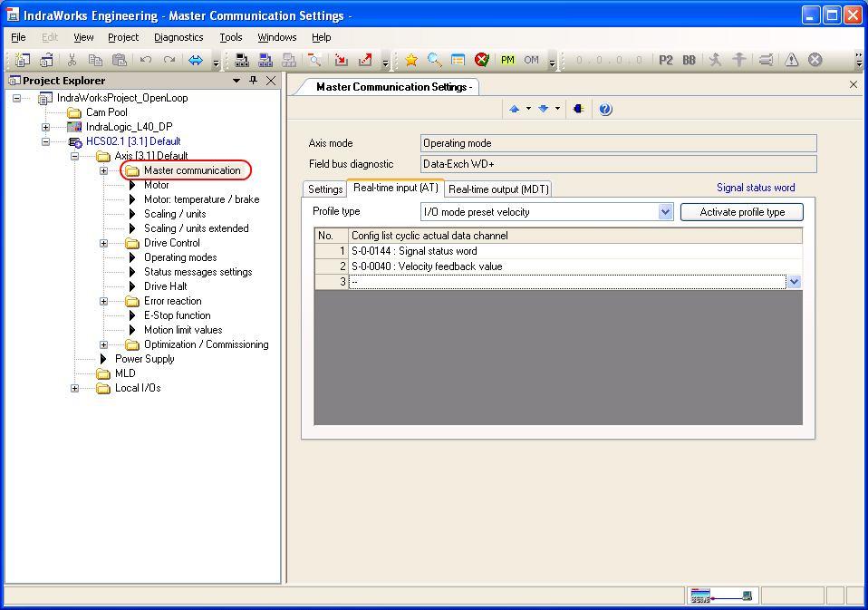Switch drive to OM operating mode
This screenshot has height=610, width=868.
[x=532, y=60]
